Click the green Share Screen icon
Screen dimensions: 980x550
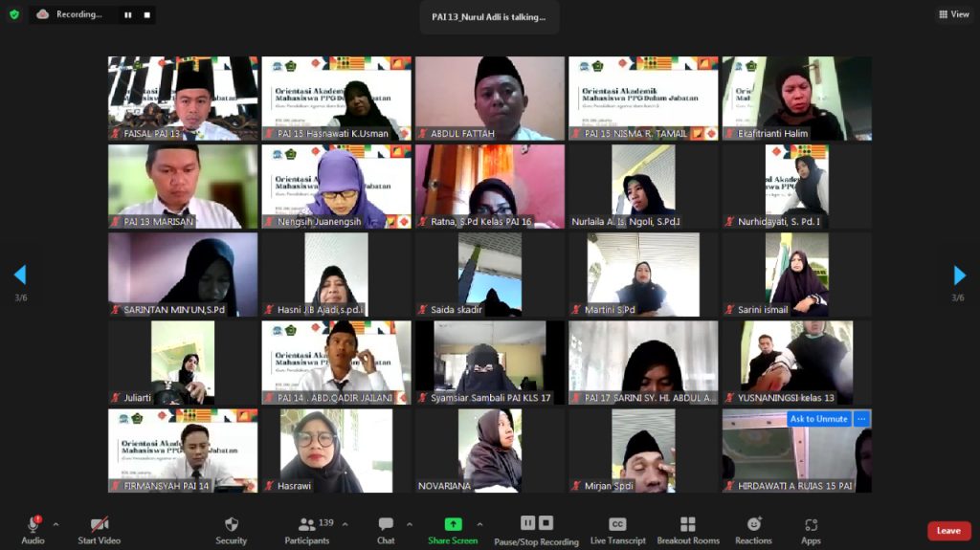pos(453,524)
